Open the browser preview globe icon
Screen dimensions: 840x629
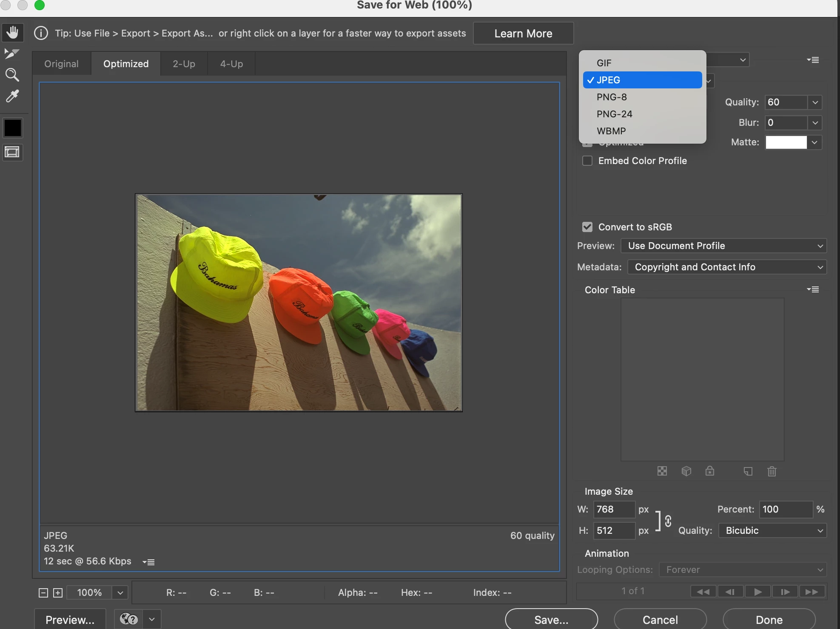coord(129,619)
